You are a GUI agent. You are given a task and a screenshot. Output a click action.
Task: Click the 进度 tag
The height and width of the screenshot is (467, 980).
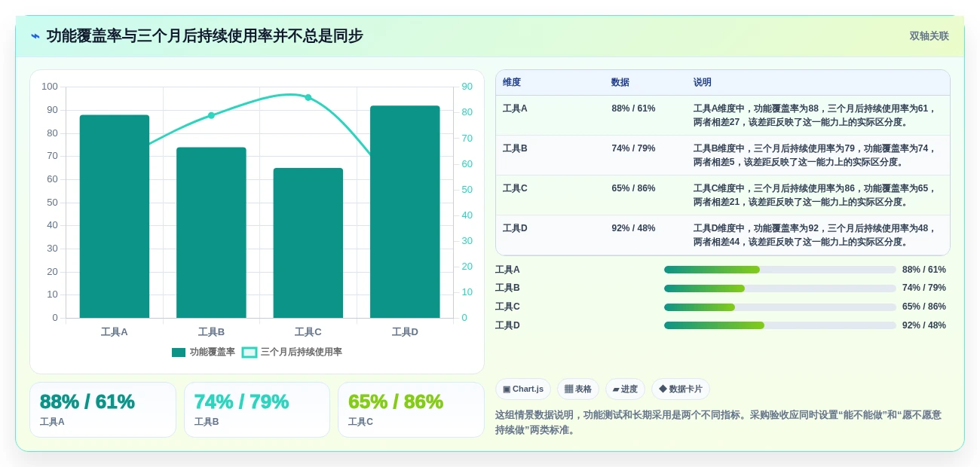[x=625, y=389]
